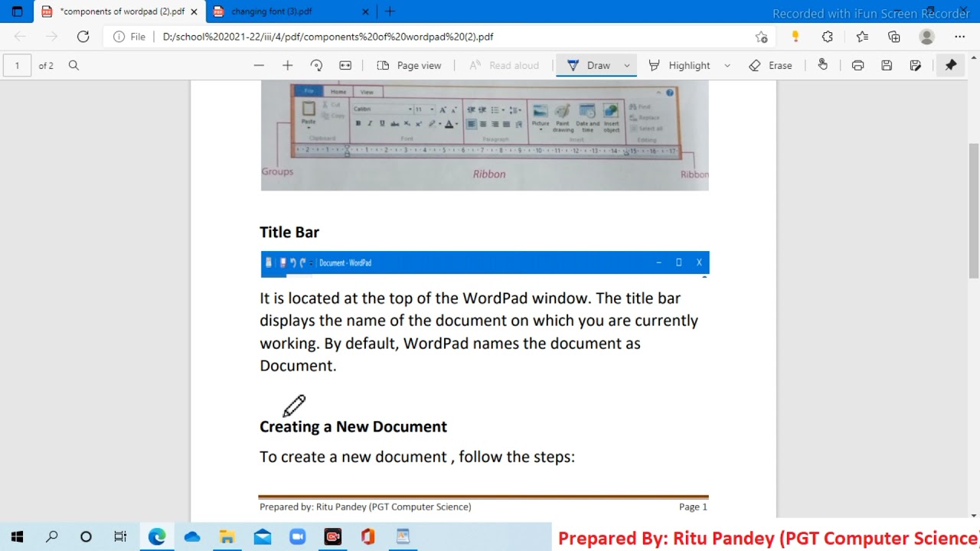Viewport: 980px width, 551px height.
Task: Open Task View
Action: click(120, 537)
